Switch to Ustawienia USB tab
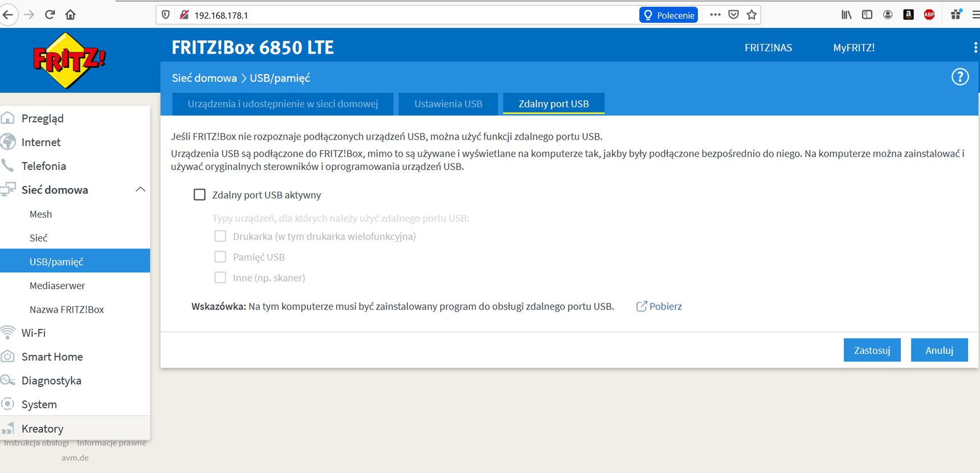This screenshot has height=473, width=980. (x=448, y=104)
